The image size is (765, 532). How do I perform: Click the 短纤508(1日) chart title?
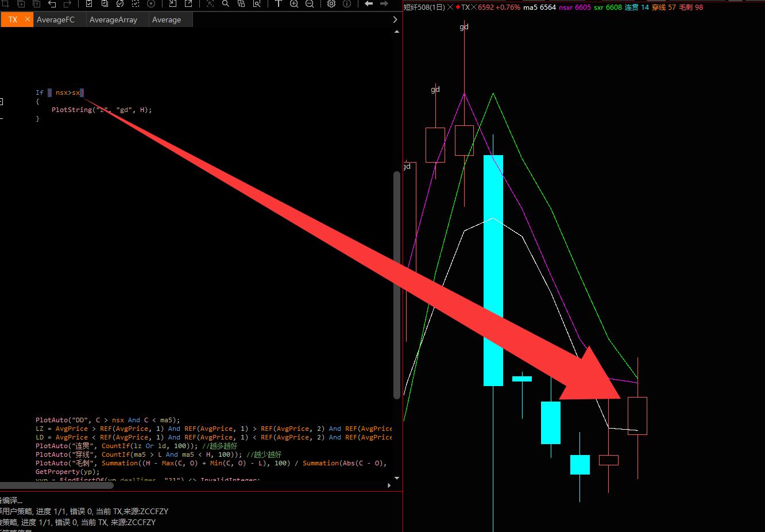coord(424,7)
